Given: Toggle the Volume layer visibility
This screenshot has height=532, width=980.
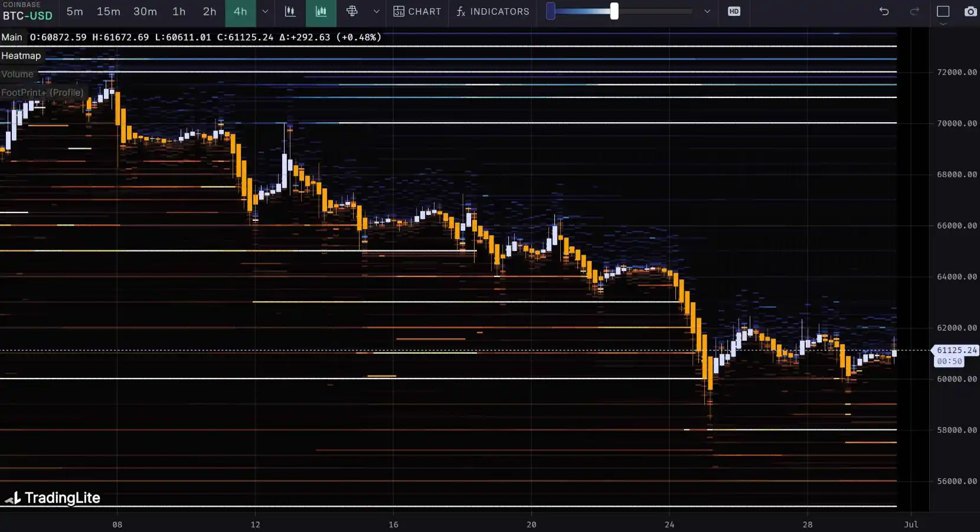Looking at the screenshot, I should pyautogui.click(x=18, y=74).
